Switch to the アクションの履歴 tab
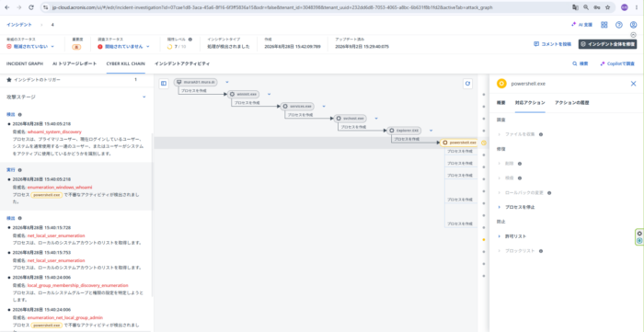644x332 pixels. tap(571, 103)
